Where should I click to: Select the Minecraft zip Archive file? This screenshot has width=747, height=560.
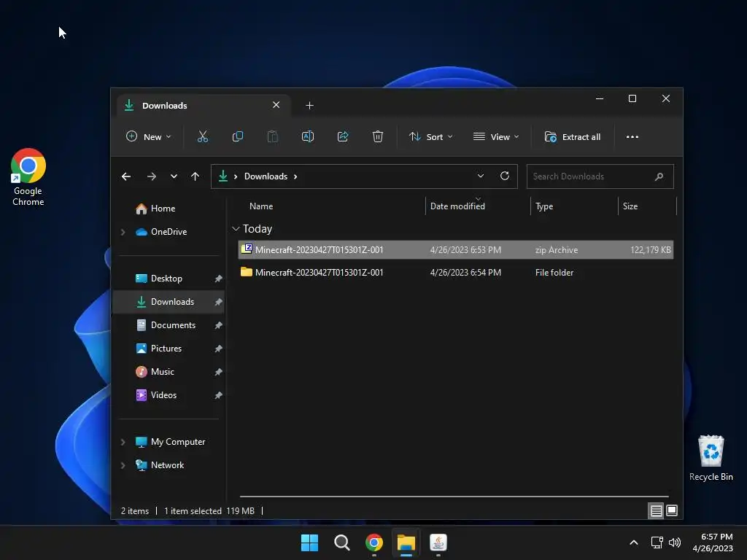click(455, 250)
